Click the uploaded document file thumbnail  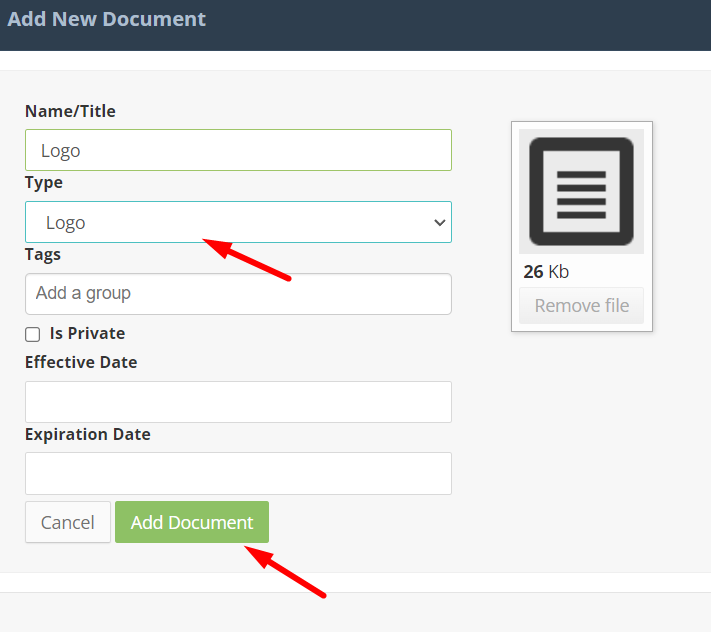pos(581,191)
